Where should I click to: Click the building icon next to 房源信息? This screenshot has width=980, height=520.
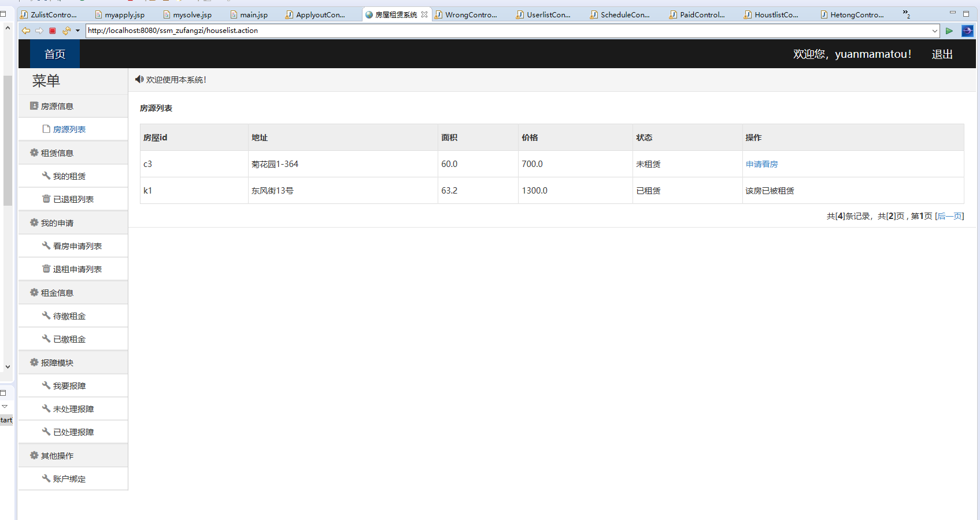(33, 106)
